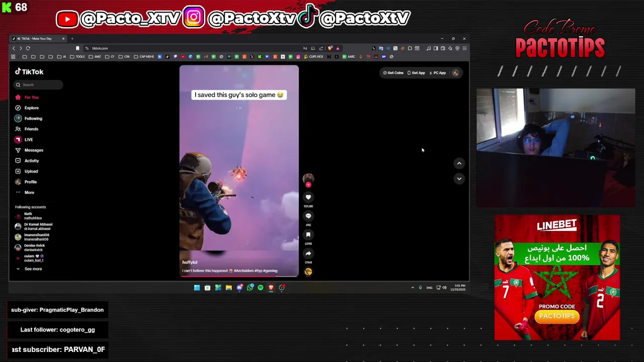644x362 pixels.
Task: Expand See more following accounts
Action: coord(30,269)
